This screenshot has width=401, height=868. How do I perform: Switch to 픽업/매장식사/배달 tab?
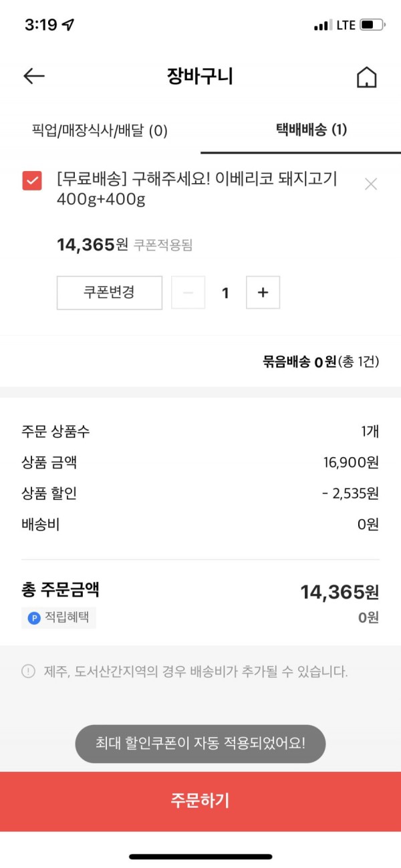[100, 130]
